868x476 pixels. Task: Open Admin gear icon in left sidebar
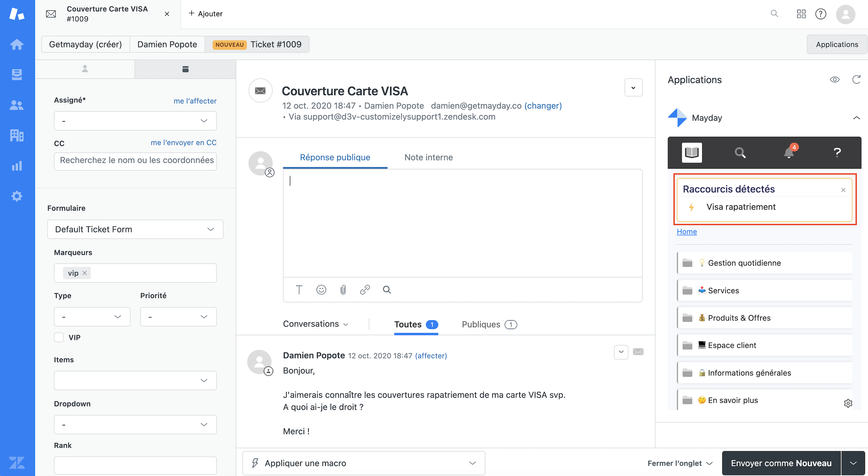coord(17,196)
